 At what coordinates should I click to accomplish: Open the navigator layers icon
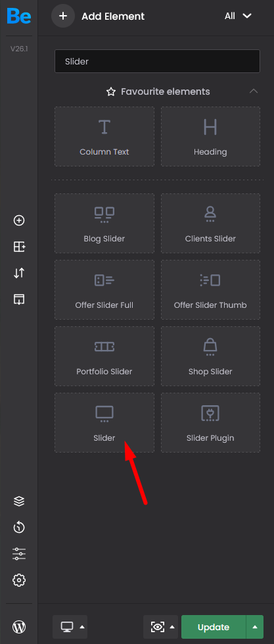coord(19,501)
